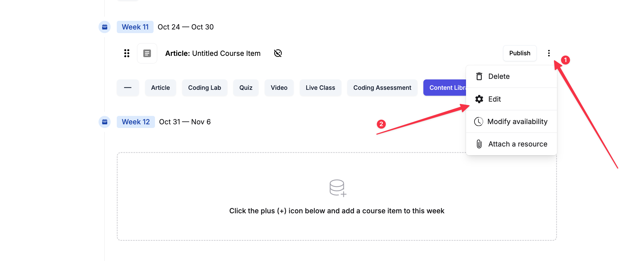This screenshot has height=261, width=644.
Task: Choose Modify availability from the menu
Action: click(517, 122)
